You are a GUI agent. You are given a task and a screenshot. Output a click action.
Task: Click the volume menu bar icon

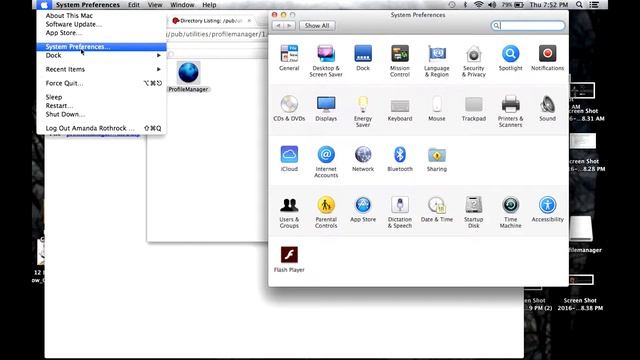pyautogui.click(x=492, y=5)
